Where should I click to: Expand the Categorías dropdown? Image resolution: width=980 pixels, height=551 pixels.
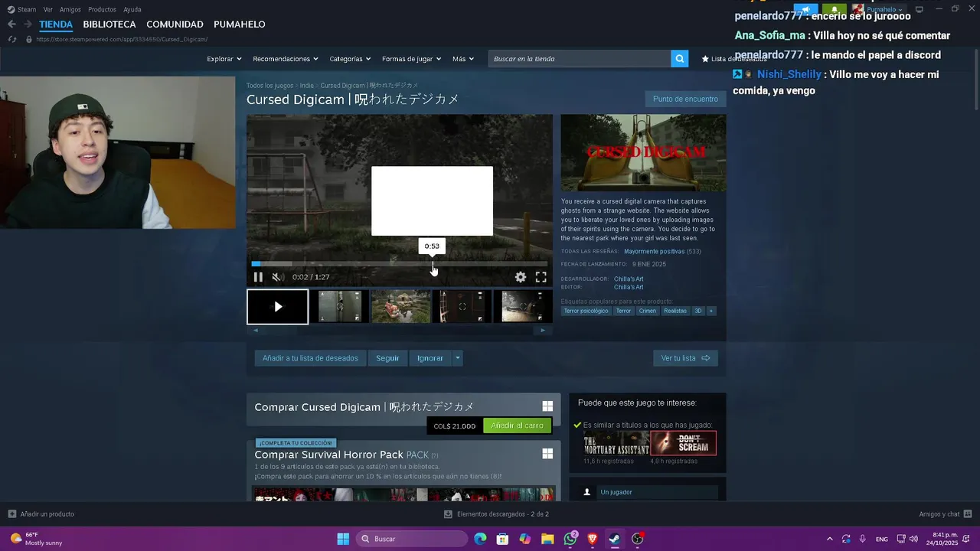[350, 59]
